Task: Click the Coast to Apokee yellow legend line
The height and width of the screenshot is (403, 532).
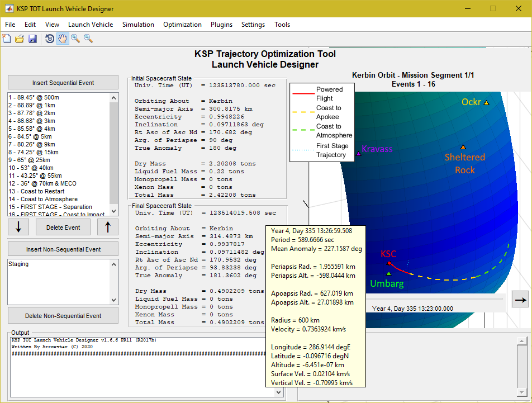Action: 303,112
